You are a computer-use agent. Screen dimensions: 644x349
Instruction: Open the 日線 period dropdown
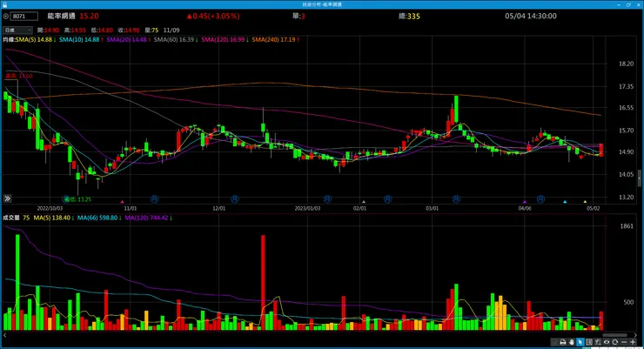pyautogui.click(x=17, y=30)
